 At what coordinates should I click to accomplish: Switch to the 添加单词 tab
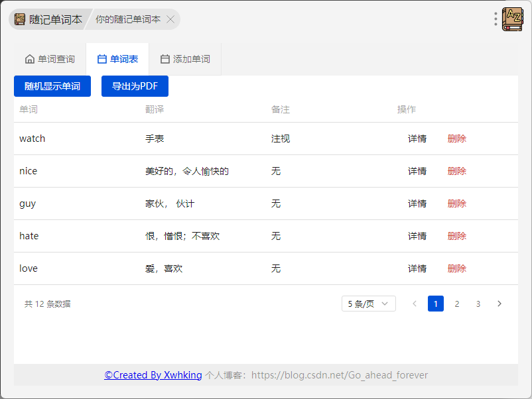click(185, 59)
